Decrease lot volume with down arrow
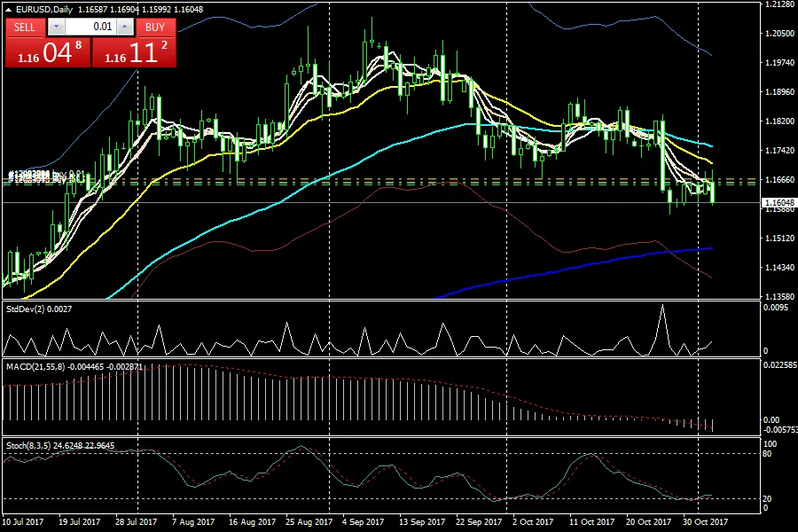 (56, 27)
